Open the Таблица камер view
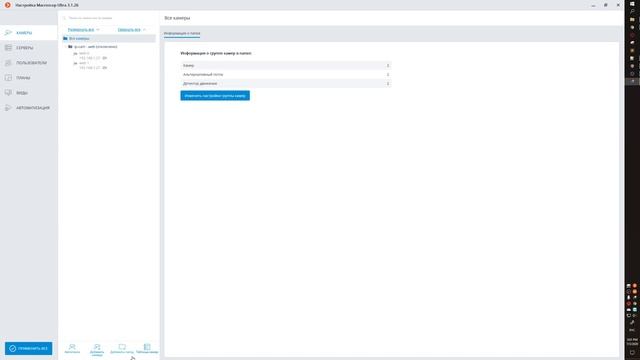640x360 pixels. (147, 349)
